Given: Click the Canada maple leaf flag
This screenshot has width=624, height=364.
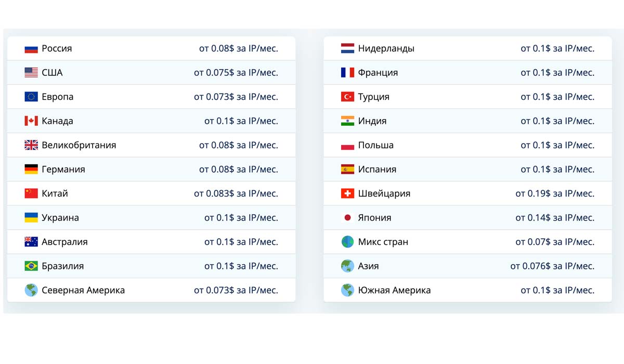Looking at the screenshot, I should [31, 121].
